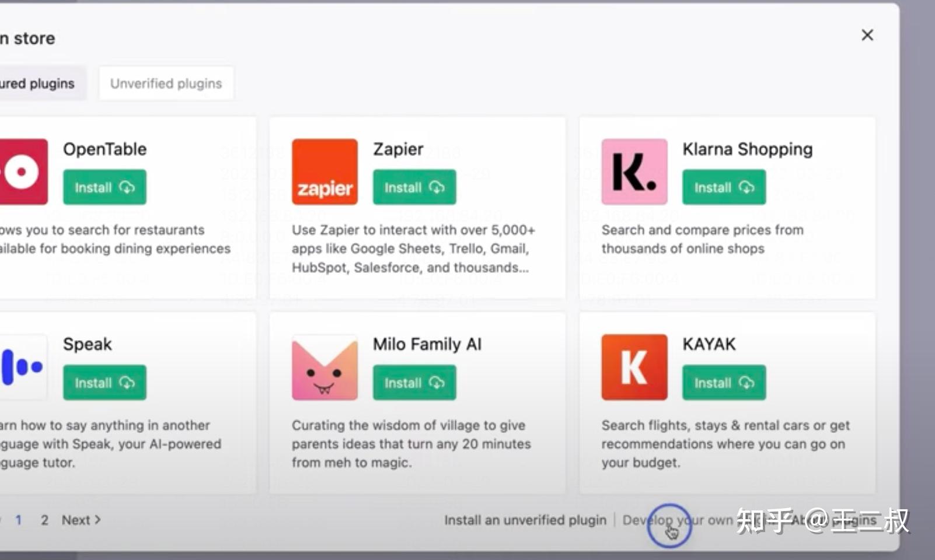Install the Milo Family AI plugin
935x560 pixels.
click(x=414, y=383)
